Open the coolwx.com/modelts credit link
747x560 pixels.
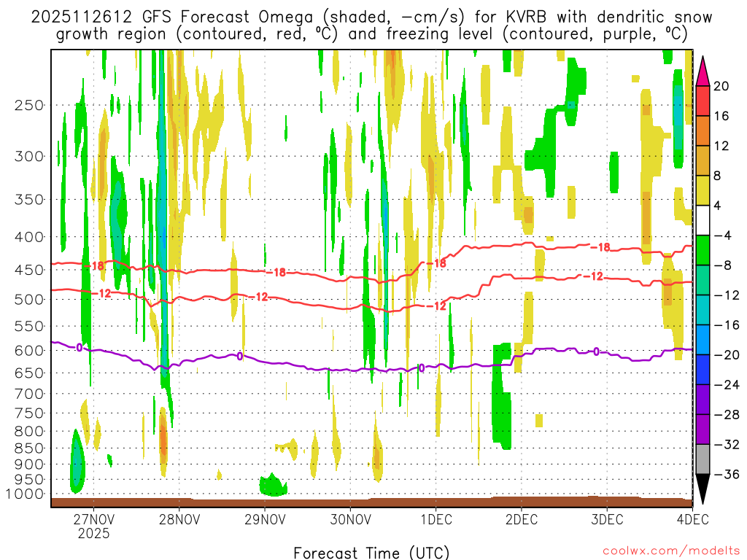click(x=671, y=551)
